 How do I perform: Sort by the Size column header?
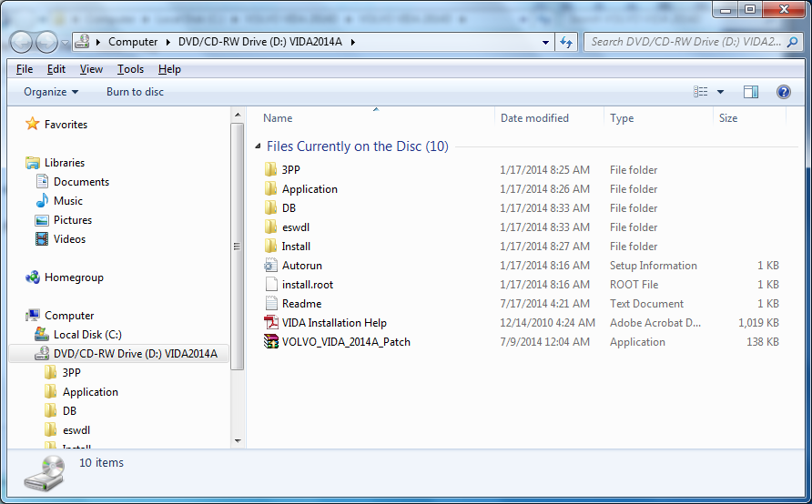point(728,118)
